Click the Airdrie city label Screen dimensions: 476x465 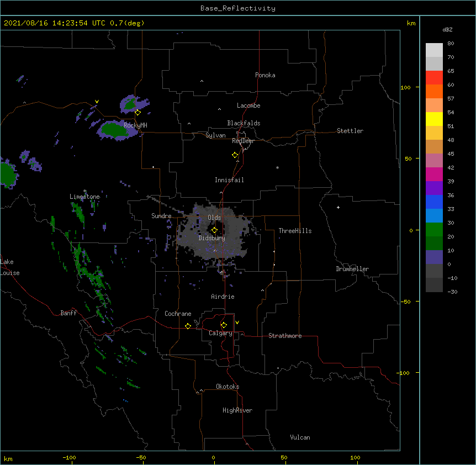tap(223, 297)
